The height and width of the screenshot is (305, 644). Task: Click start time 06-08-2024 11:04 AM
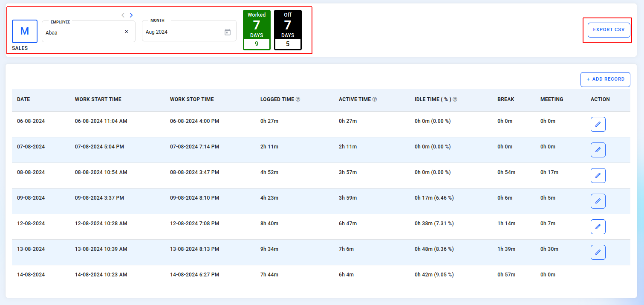pyautogui.click(x=101, y=121)
